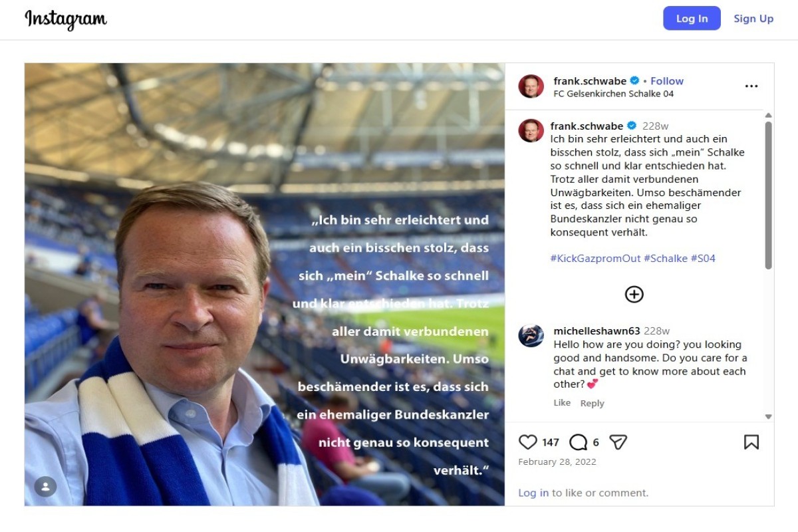
Task: Follow frank.schwabe
Action: [x=667, y=81]
